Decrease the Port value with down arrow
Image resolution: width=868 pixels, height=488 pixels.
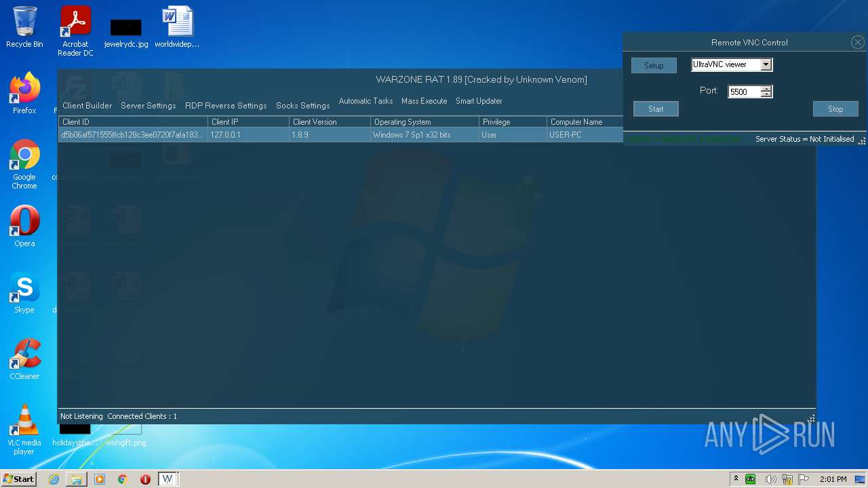[766, 94]
